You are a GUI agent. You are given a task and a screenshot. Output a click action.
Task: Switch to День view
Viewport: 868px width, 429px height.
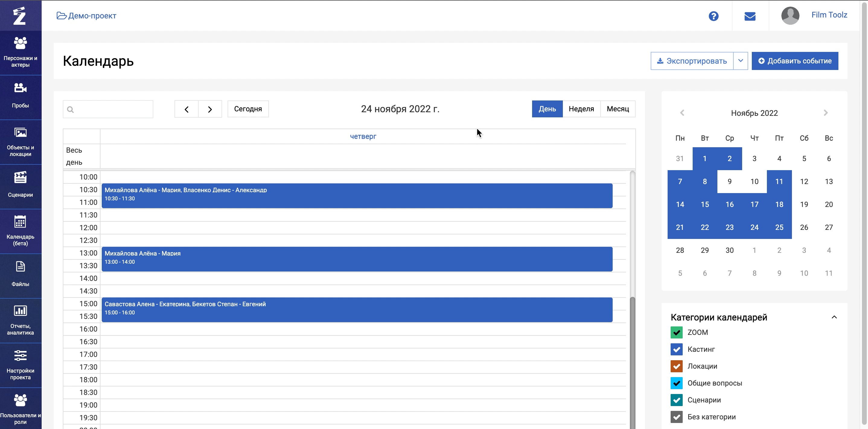coord(547,109)
